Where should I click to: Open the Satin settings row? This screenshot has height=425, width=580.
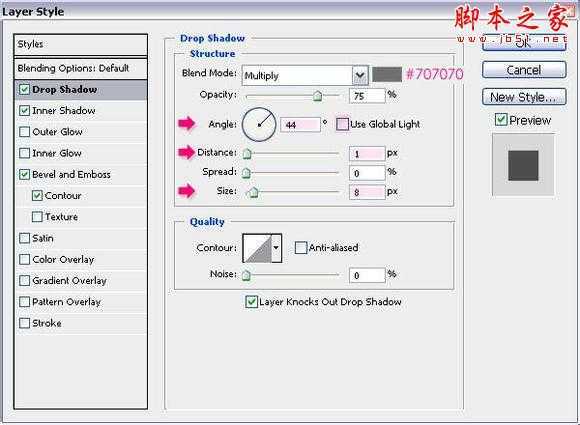pyautogui.click(x=81, y=238)
